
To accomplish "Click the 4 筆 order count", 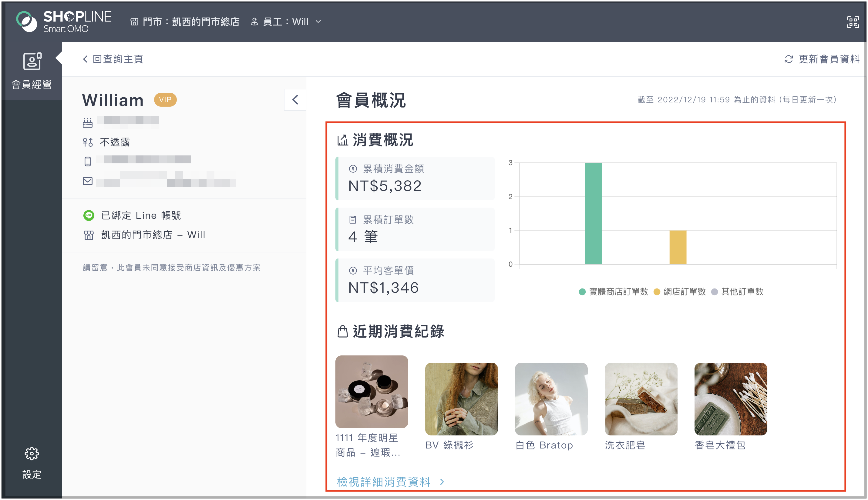I will [x=363, y=237].
